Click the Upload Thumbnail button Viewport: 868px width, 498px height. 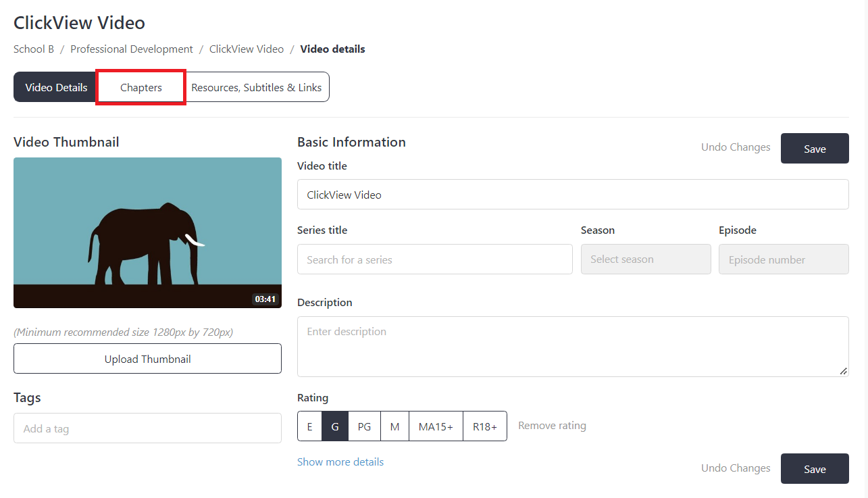tap(147, 359)
